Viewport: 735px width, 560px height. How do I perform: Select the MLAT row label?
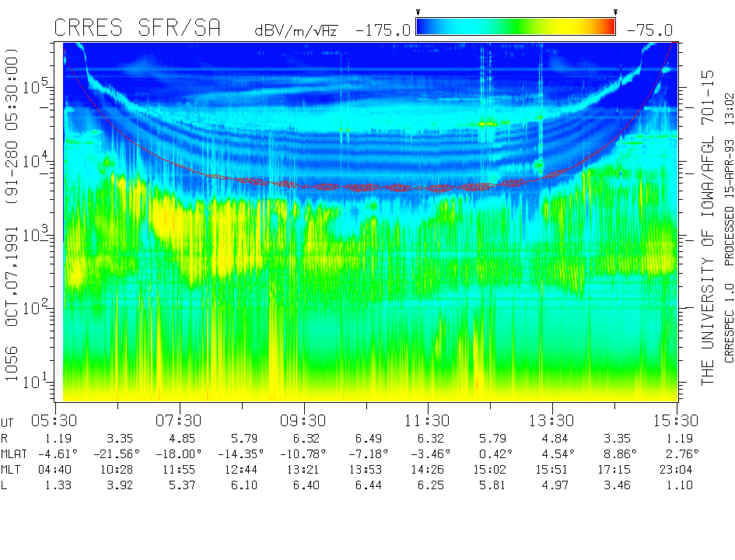(x=15, y=453)
